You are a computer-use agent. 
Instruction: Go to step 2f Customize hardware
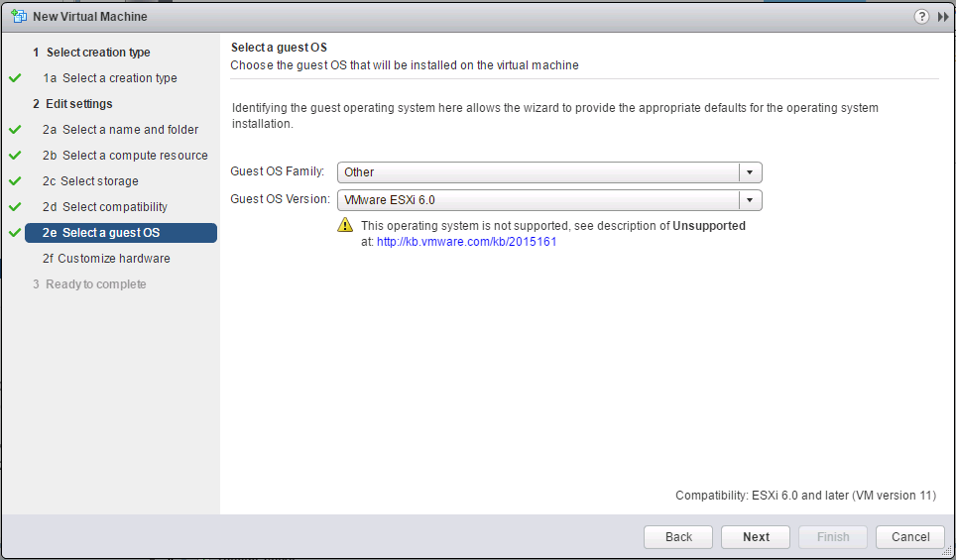pos(106,259)
